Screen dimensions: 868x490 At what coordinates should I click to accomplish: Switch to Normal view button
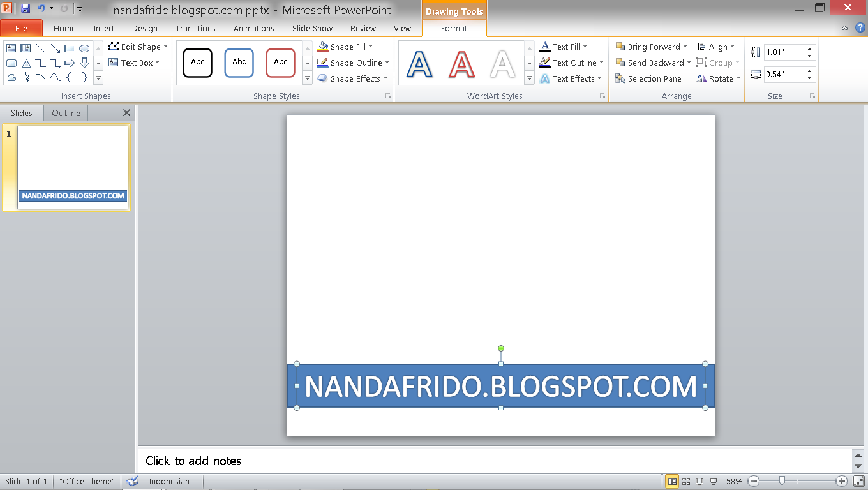click(x=672, y=481)
